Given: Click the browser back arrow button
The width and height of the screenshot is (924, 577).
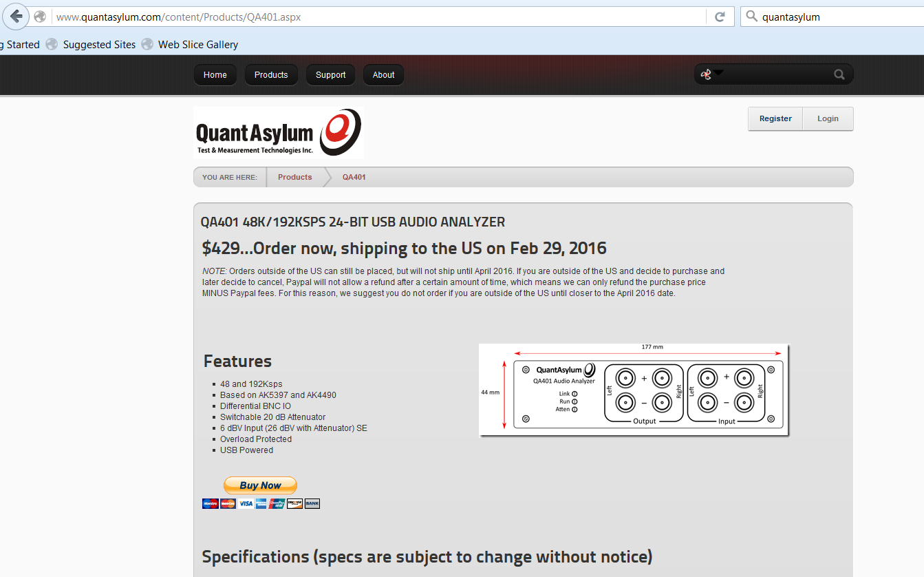Looking at the screenshot, I should tap(15, 17).
